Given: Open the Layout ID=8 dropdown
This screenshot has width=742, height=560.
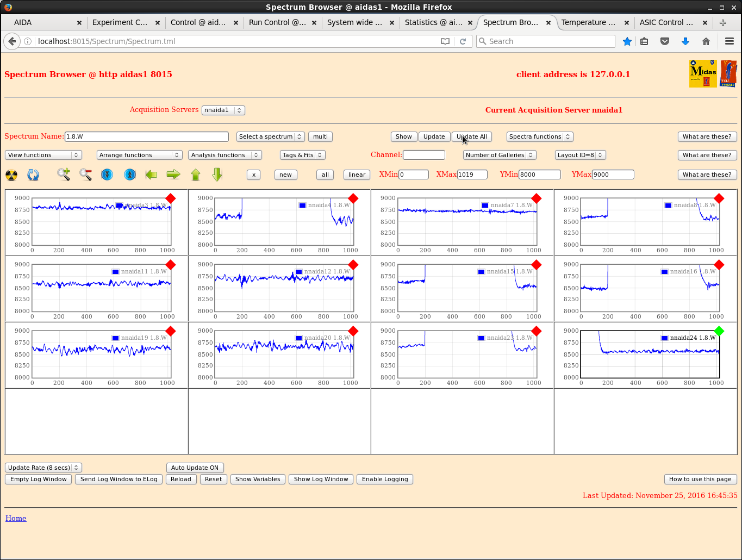Looking at the screenshot, I should pyautogui.click(x=581, y=155).
